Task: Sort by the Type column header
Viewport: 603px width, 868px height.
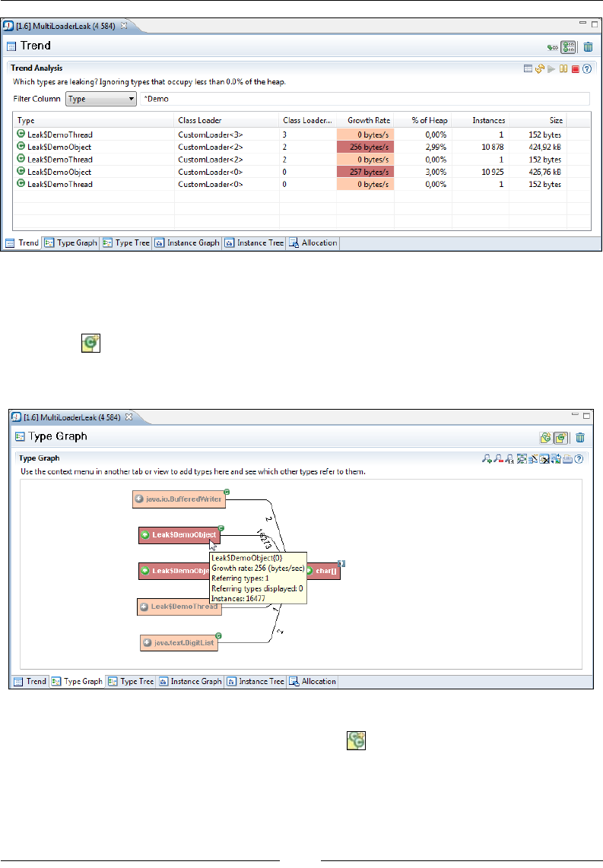Action: click(93, 120)
